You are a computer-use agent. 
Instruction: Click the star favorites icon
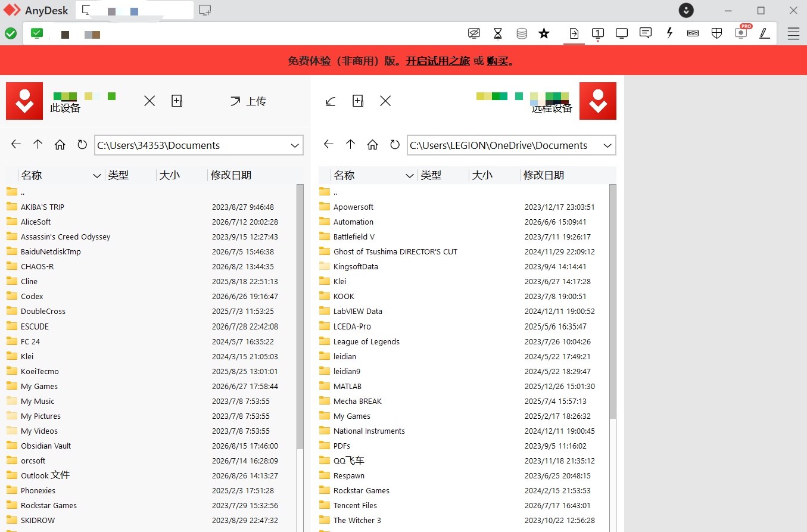(x=544, y=33)
